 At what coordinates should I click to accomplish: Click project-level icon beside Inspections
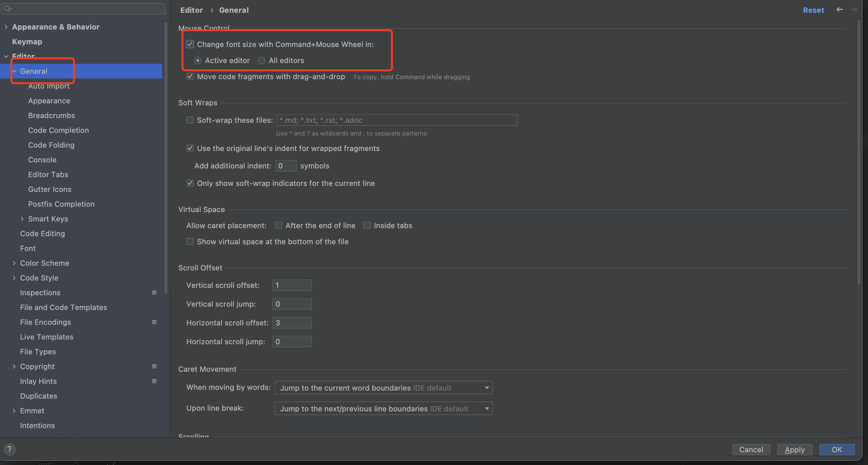[154, 292]
